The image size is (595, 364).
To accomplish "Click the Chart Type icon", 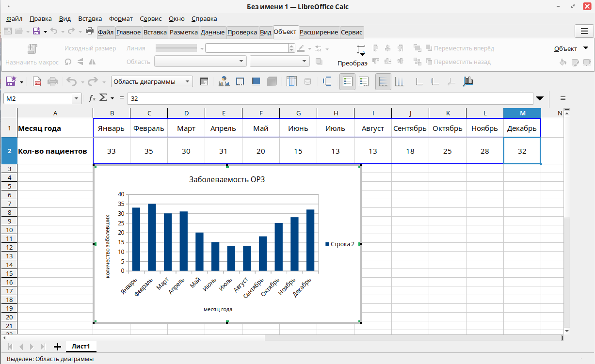I will [x=224, y=81].
